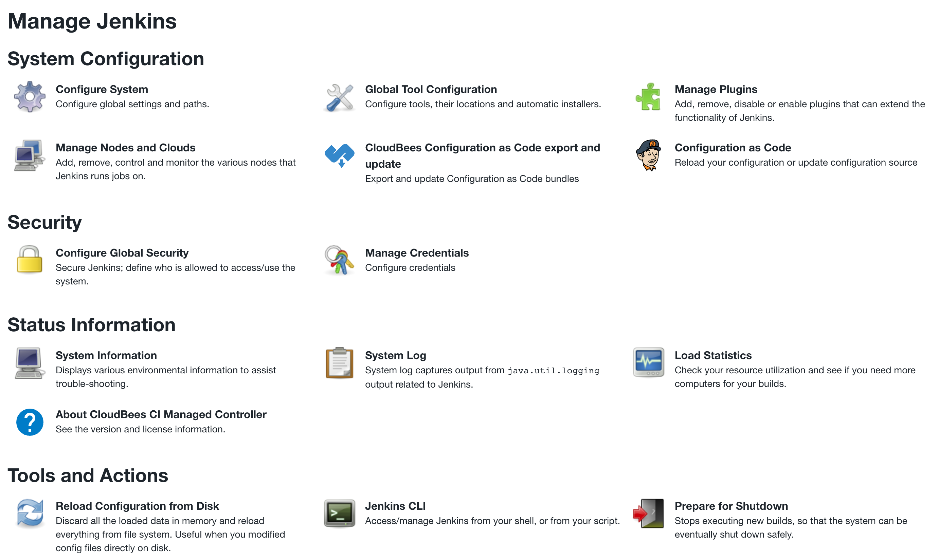Screen dimensions: 938x560
Task: Click Configure System link
Action: click(103, 89)
